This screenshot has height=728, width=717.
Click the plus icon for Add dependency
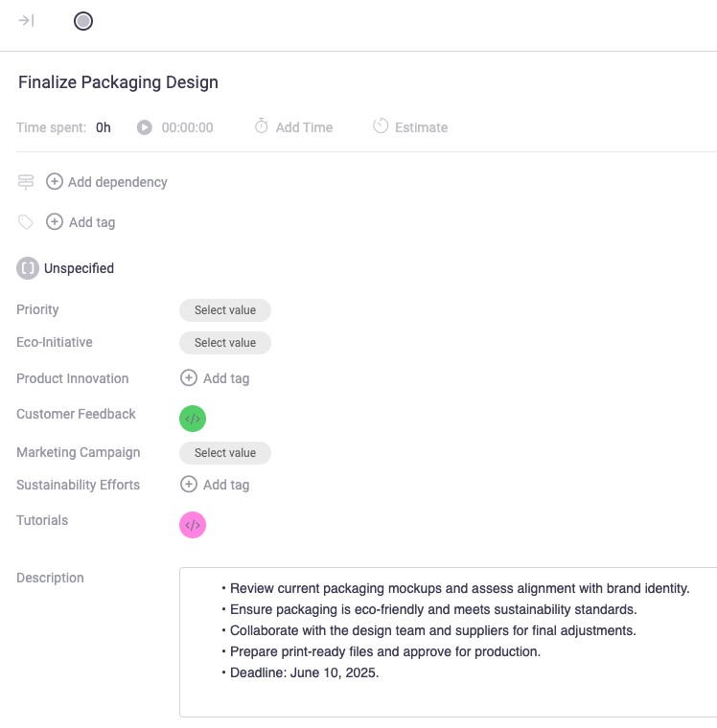click(x=55, y=182)
